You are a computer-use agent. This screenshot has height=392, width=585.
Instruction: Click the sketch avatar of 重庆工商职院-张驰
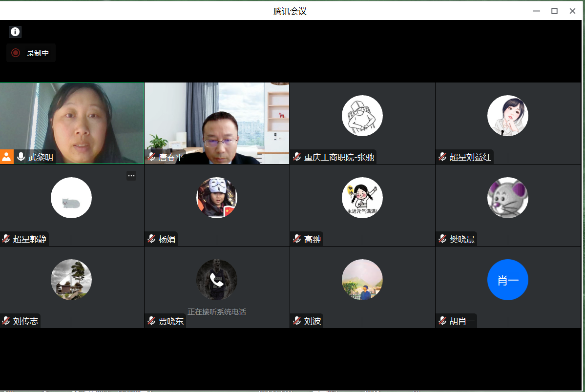(362, 116)
